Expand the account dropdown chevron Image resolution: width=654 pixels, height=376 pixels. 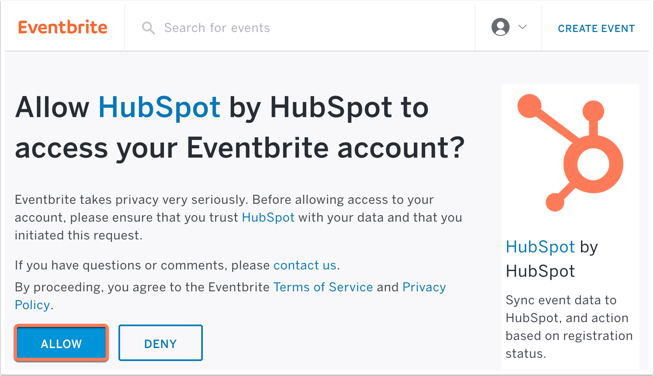pos(522,27)
